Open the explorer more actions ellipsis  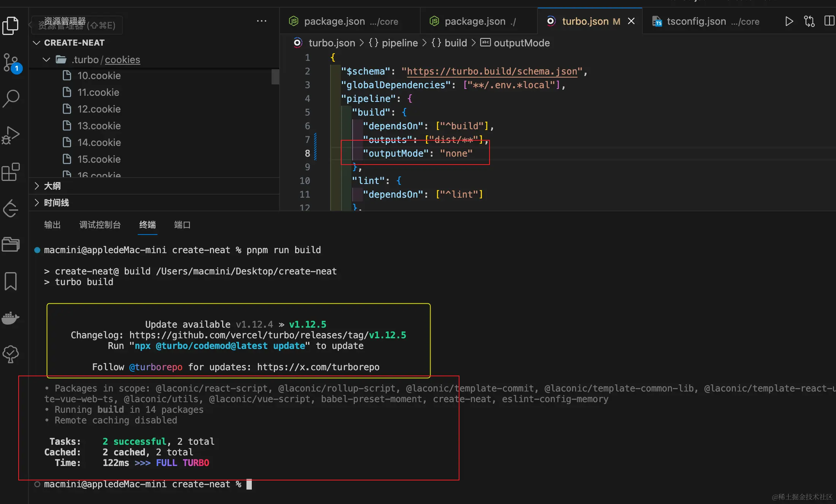click(262, 21)
